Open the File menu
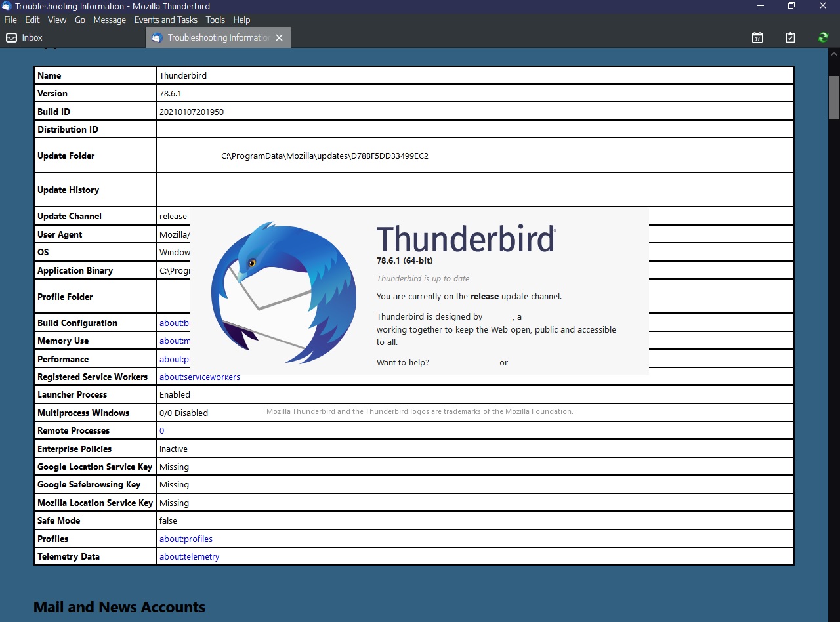The image size is (840, 622). point(10,20)
